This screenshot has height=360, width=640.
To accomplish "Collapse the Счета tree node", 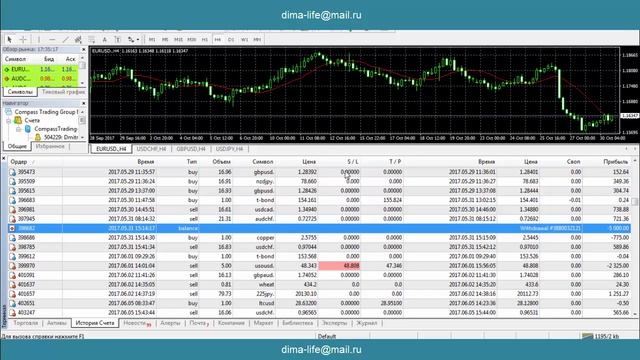I will pos(9,120).
